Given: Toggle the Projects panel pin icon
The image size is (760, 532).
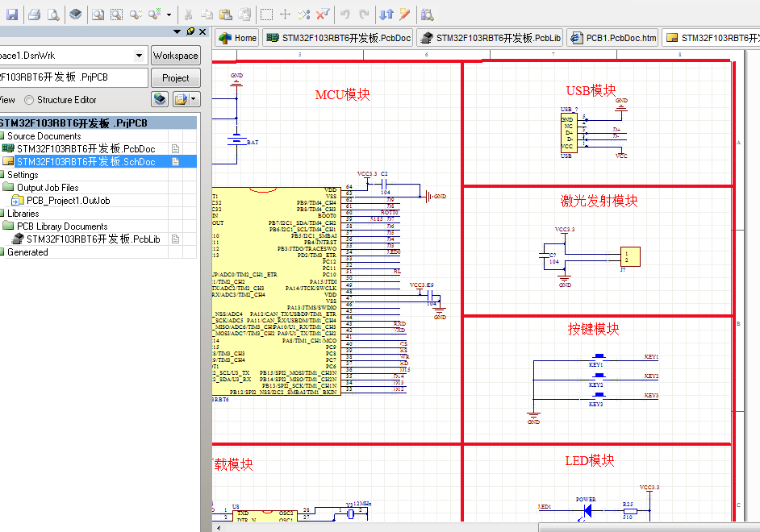Looking at the screenshot, I should [x=190, y=31].
